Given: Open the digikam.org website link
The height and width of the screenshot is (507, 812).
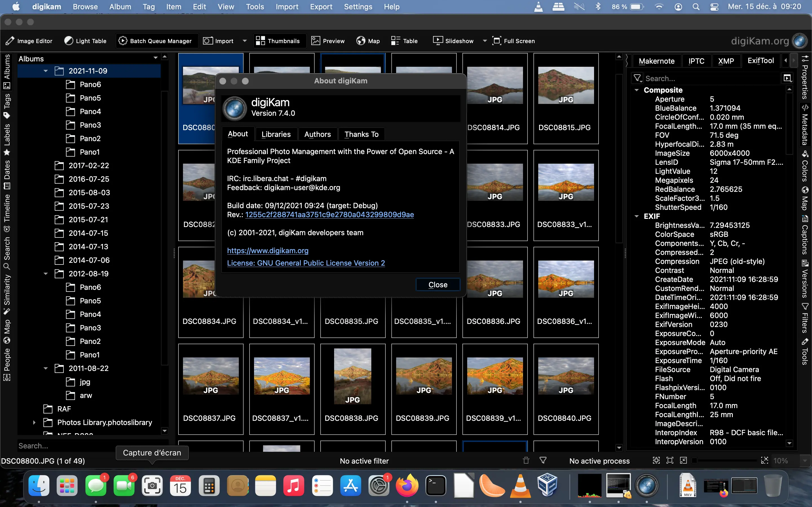Looking at the screenshot, I should click(x=268, y=250).
